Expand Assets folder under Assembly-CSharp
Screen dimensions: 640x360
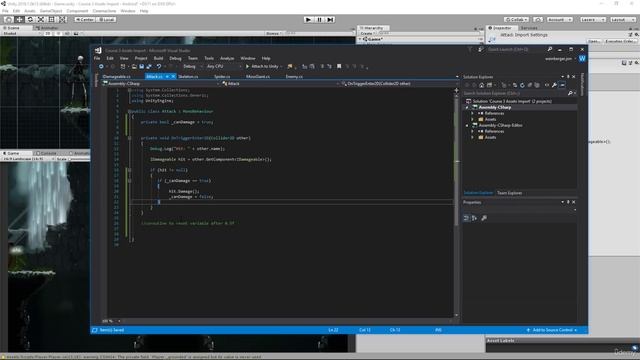point(473,119)
